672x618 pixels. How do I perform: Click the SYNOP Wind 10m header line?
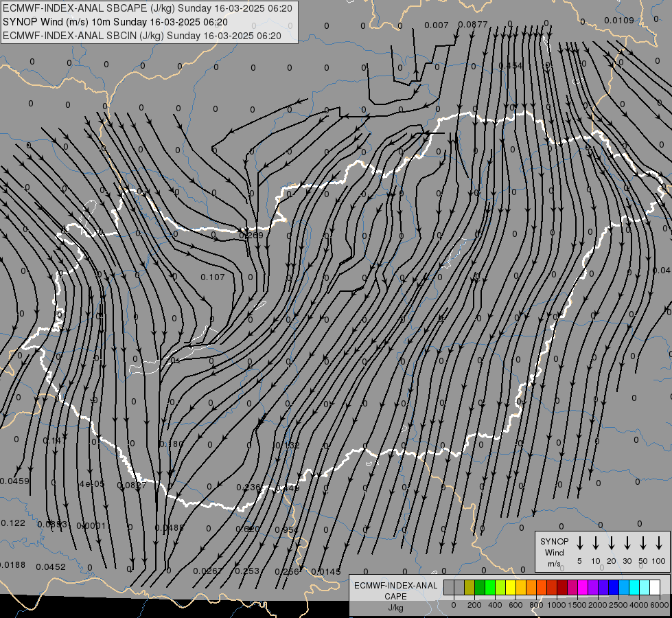[115, 22]
